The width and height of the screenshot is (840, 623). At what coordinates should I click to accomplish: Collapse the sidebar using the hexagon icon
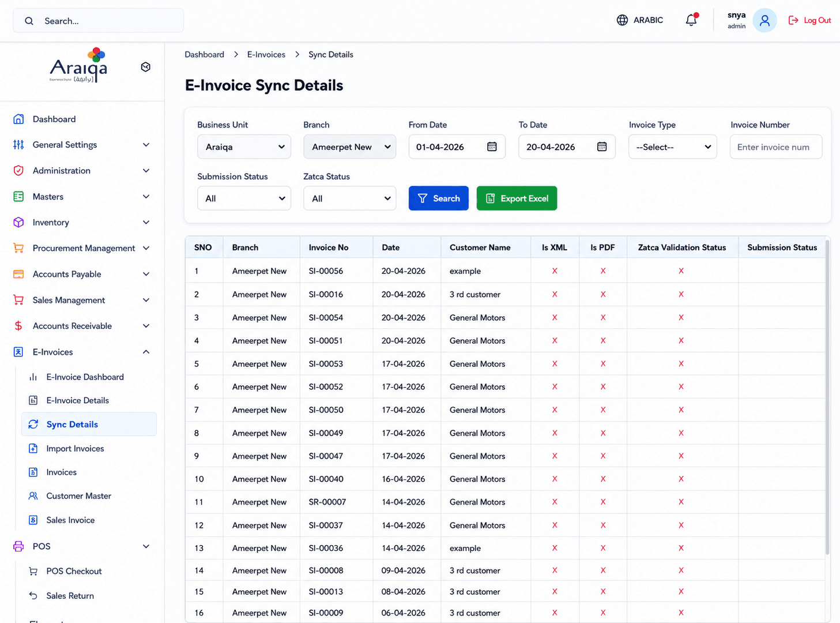tap(146, 67)
